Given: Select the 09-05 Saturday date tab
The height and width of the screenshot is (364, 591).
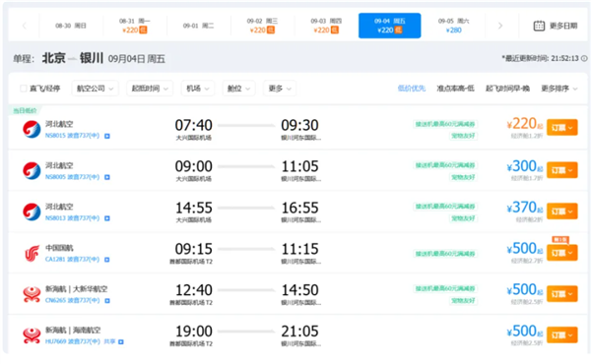Looking at the screenshot, I should pyautogui.click(x=453, y=26).
